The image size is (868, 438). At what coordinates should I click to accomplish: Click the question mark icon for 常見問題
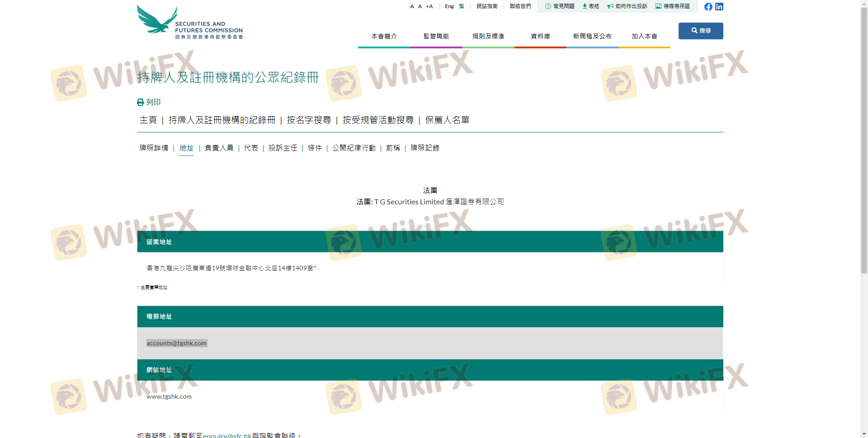tap(548, 6)
